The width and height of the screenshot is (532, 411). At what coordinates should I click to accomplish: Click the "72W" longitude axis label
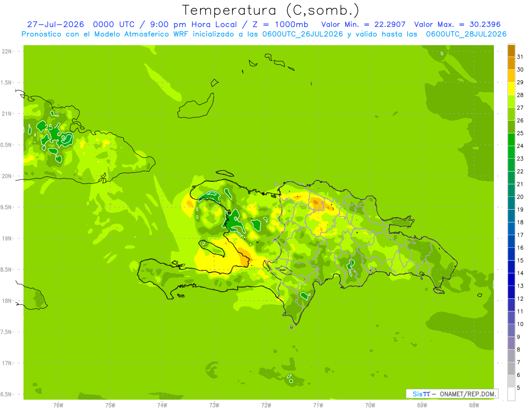266,405
